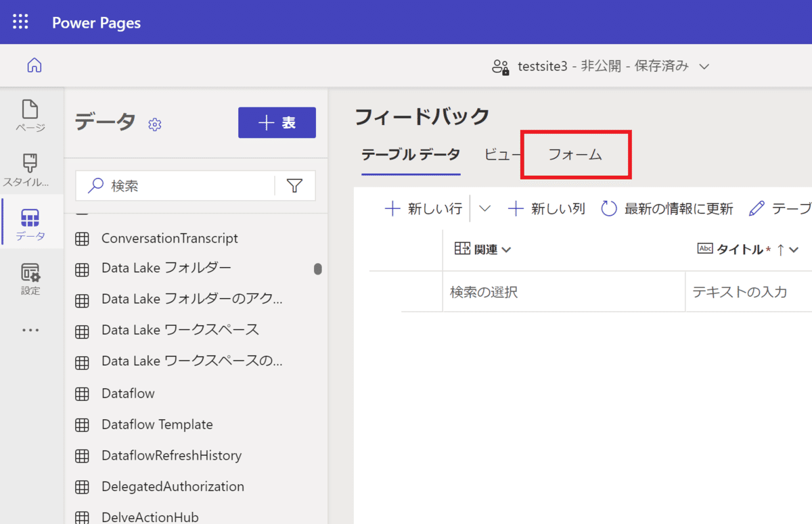Switch to the テーブル データ tab
Viewport: 812px width, 524px height.
[411, 155]
